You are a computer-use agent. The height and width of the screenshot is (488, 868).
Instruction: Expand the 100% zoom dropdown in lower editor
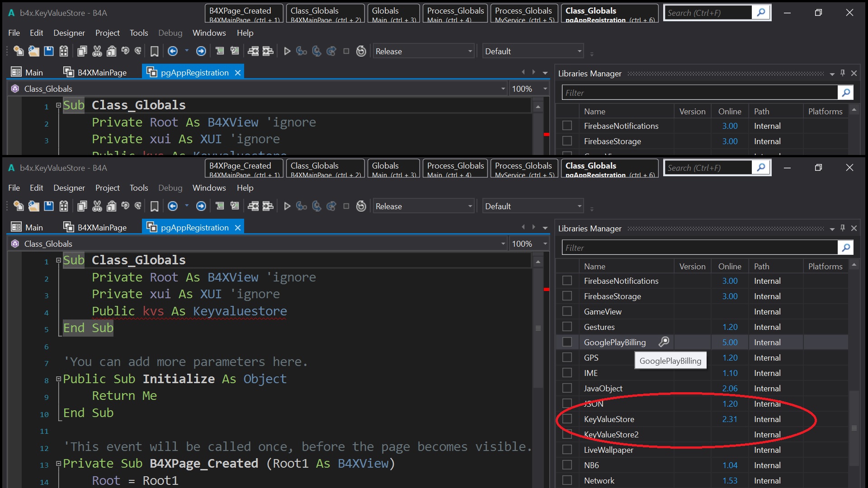545,244
